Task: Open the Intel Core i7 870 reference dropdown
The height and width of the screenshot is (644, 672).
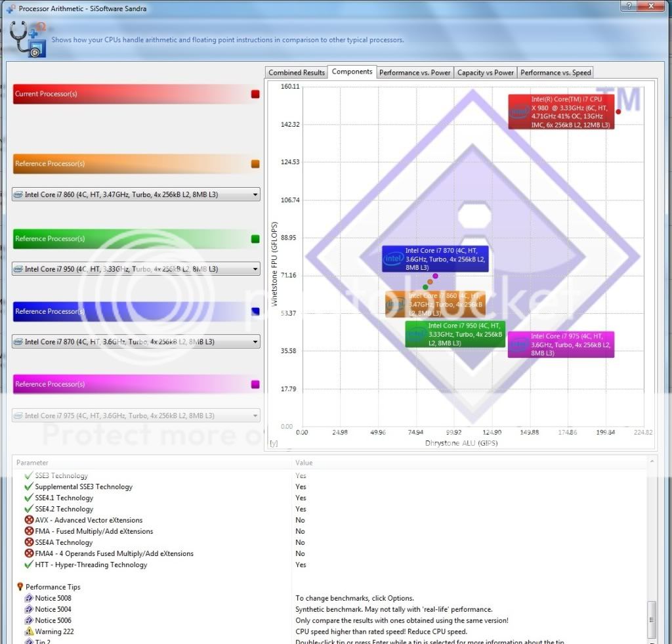Action: coord(136,342)
